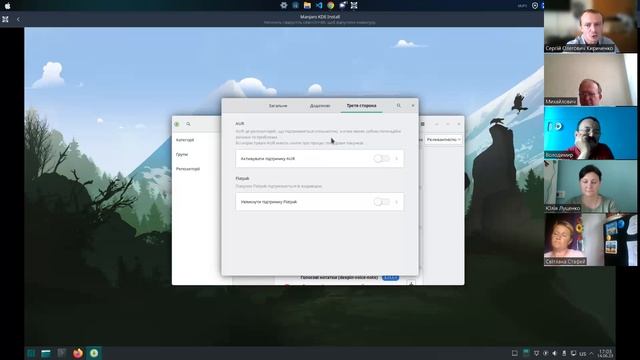Image resolution: width=640 pixels, height=360 pixels.
Task: Click the search icon in preferences header
Action: (399, 106)
